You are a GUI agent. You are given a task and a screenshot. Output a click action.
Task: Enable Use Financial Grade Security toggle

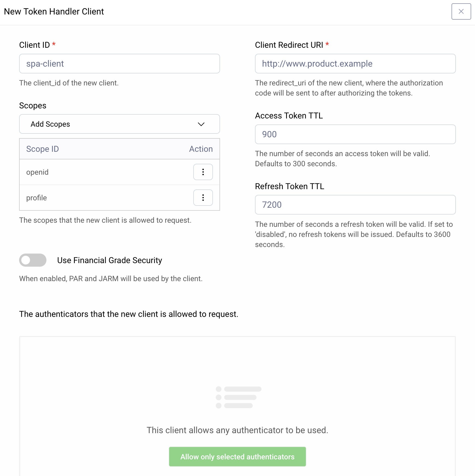coord(33,260)
